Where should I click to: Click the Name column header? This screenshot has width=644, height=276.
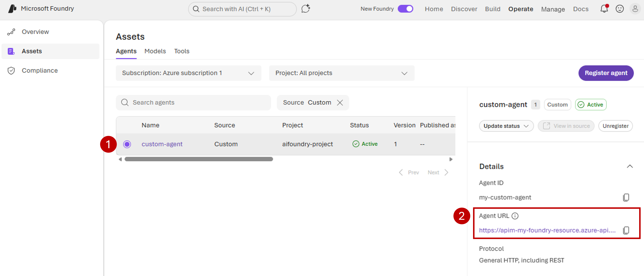pos(150,125)
